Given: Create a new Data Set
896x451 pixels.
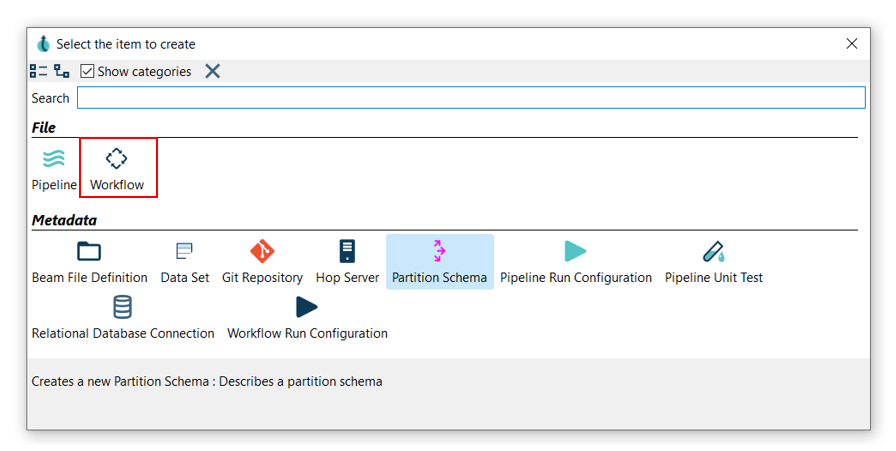Looking at the screenshot, I should click(x=185, y=261).
